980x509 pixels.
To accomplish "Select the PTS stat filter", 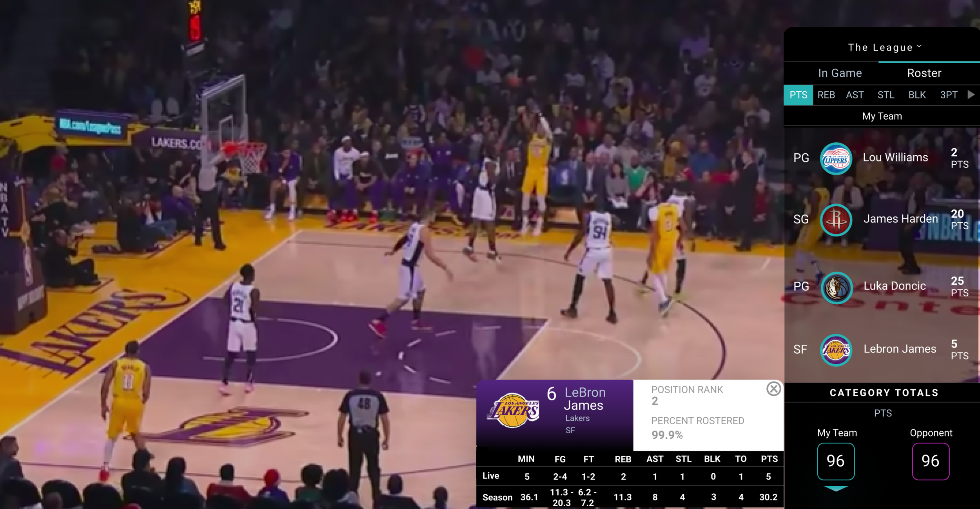I will 798,95.
